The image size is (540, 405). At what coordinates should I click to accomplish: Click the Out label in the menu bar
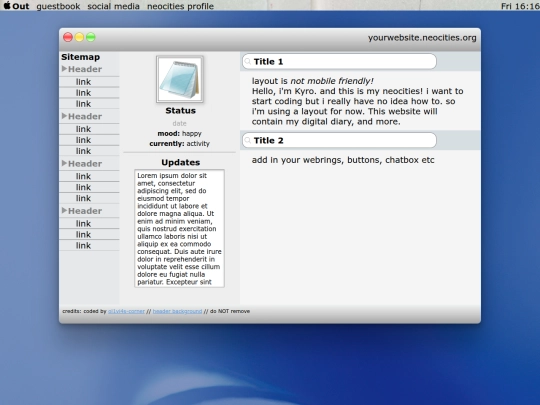tap(21, 6)
